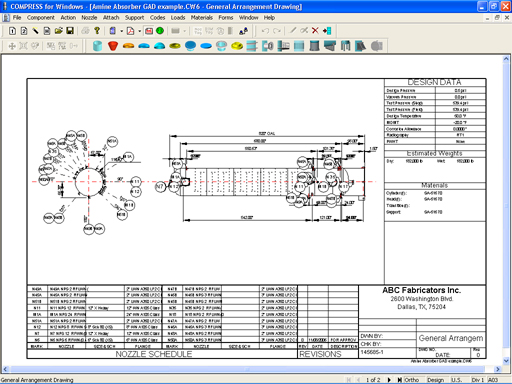The image size is (512, 384).
Task: Add the yellow-green ring head component
Action: (x=175, y=46)
